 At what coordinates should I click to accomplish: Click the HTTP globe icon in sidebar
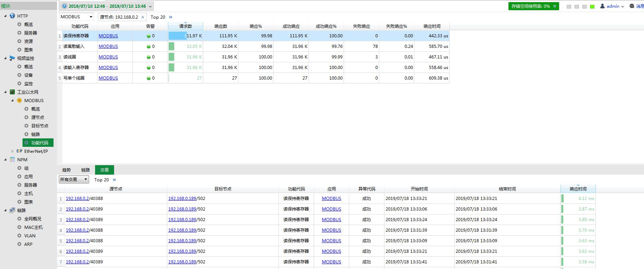[12, 16]
